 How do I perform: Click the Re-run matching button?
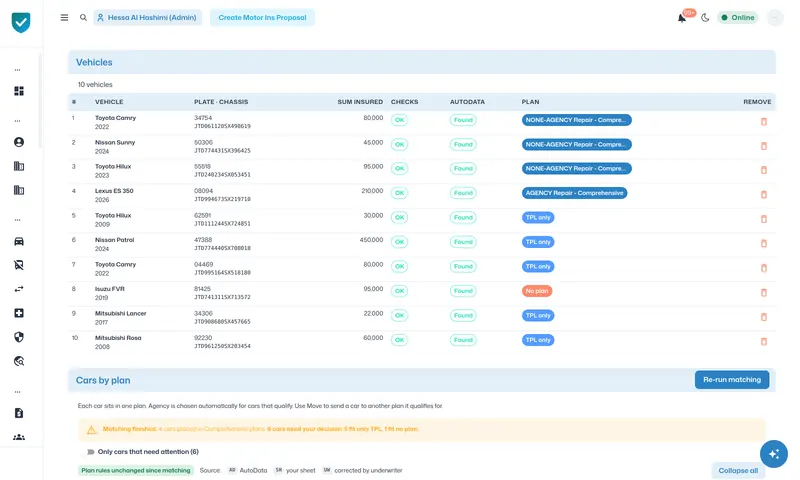click(x=732, y=380)
